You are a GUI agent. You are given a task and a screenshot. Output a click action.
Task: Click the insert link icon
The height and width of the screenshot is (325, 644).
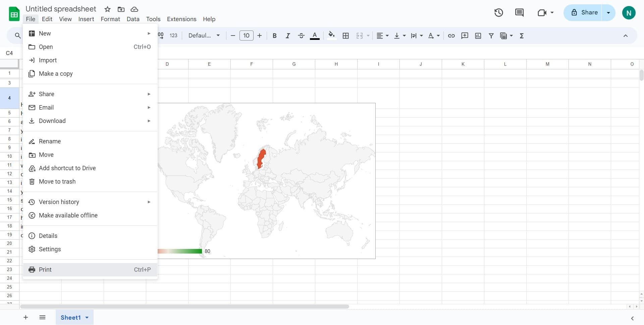pos(451,36)
